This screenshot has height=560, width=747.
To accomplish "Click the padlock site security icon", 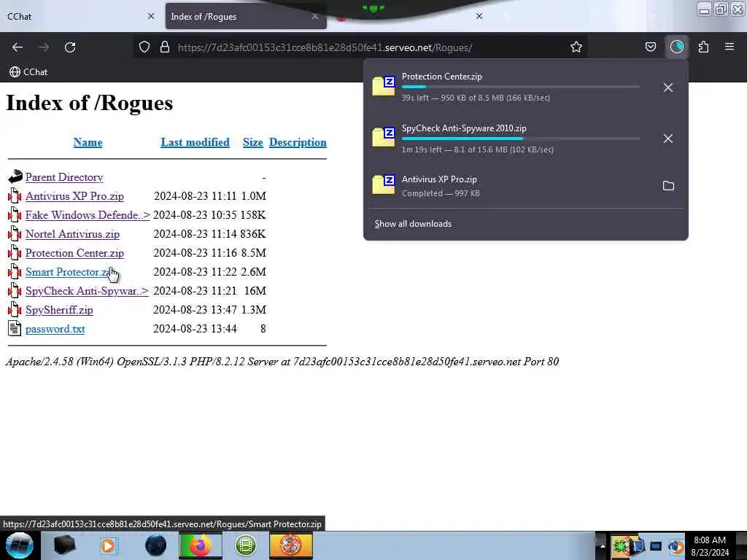I will (165, 47).
